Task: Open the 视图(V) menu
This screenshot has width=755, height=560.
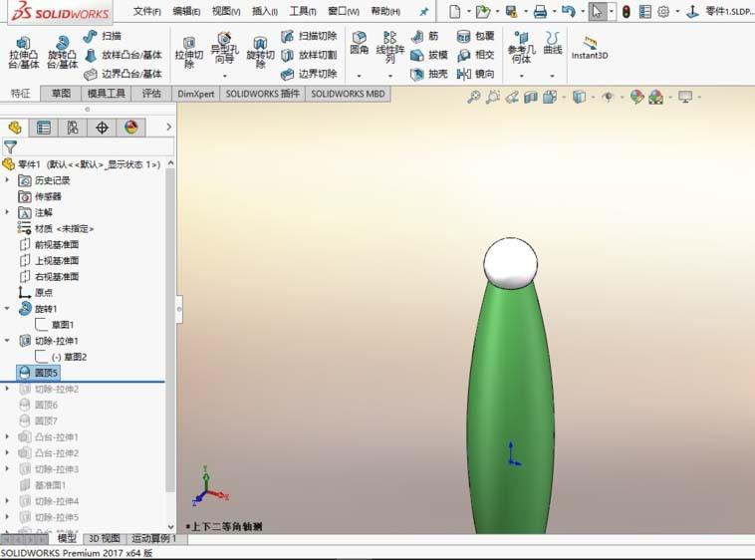Action: pos(226,11)
